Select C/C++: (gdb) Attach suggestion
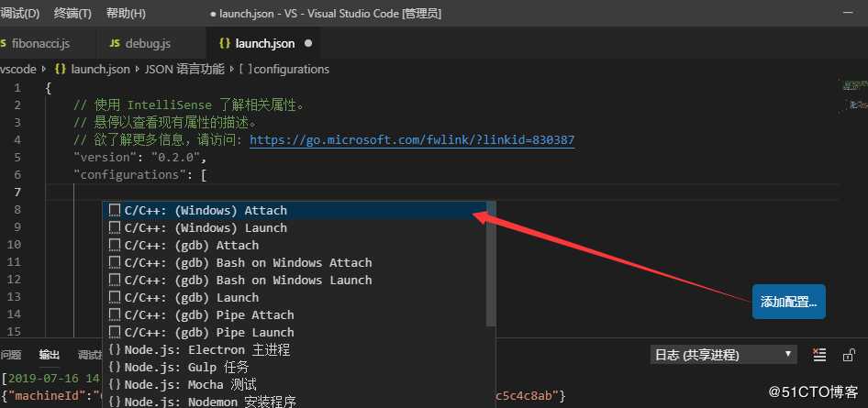868x408 pixels. click(x=295, y=246)
